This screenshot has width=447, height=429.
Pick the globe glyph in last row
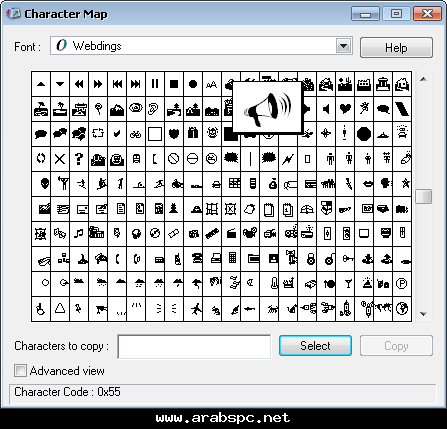pos(402,309)
